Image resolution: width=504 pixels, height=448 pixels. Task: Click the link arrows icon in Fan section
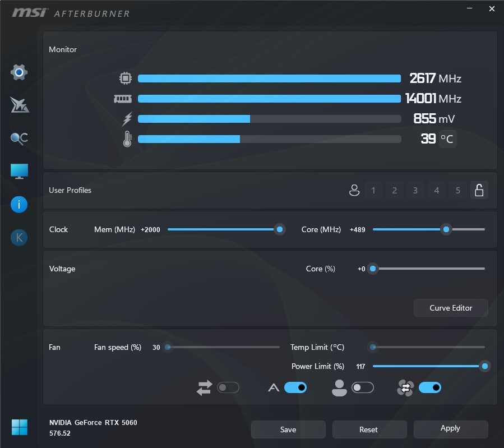pyautogui.click(x=205, y=387)
